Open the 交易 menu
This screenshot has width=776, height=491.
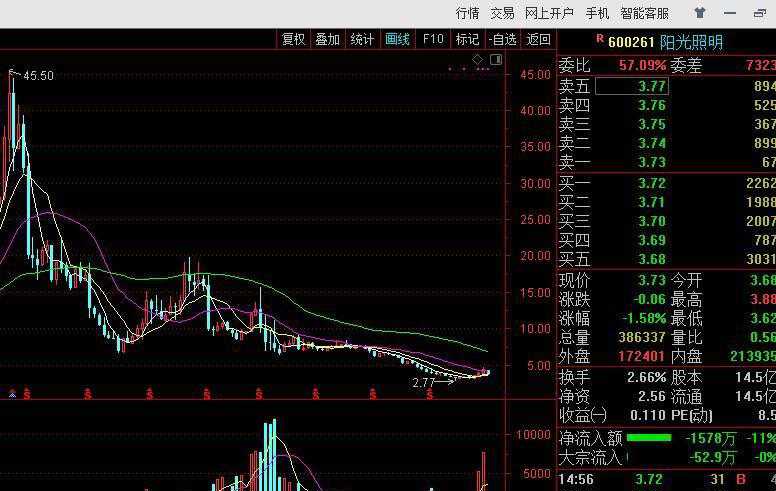502,13
